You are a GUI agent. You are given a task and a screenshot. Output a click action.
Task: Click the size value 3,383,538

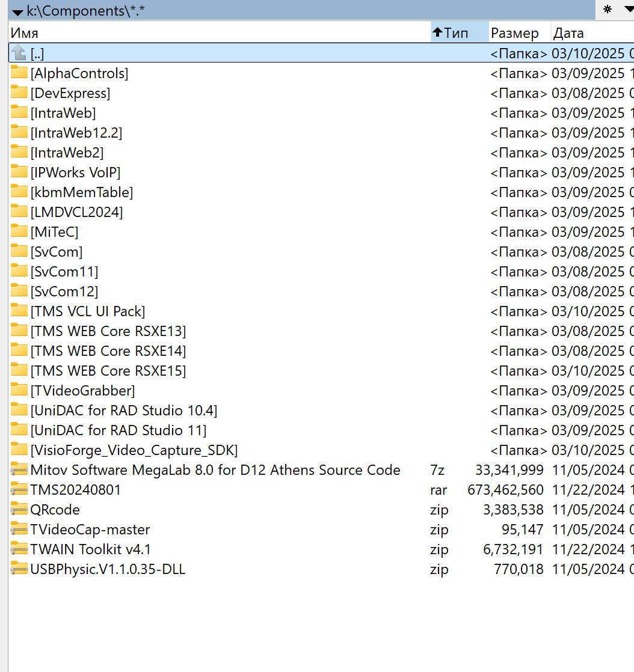pyautogui.click(x=513, y=510)
